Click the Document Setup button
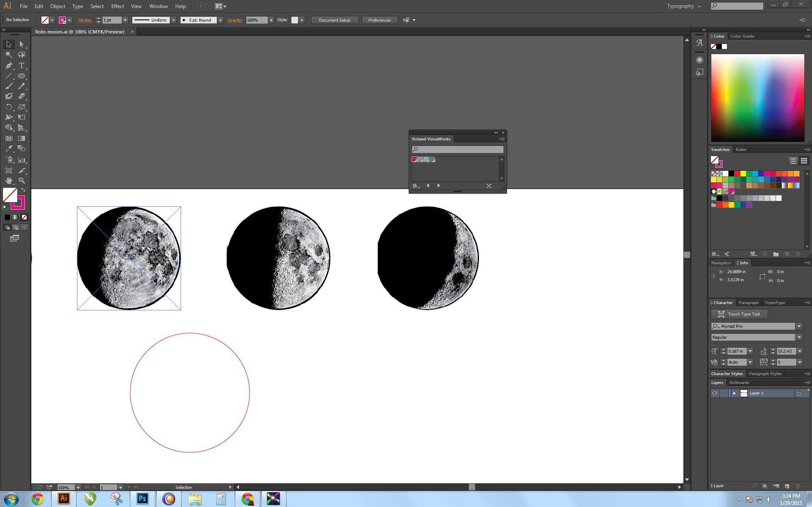The height and width of the screenshot is (507, 812). coord(335,20)
